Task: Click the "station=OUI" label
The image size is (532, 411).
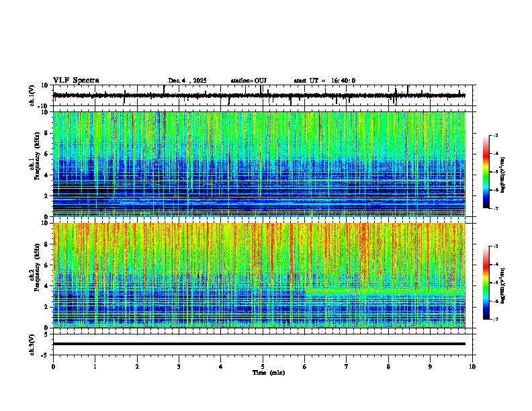Action: (x=249, y=81)
